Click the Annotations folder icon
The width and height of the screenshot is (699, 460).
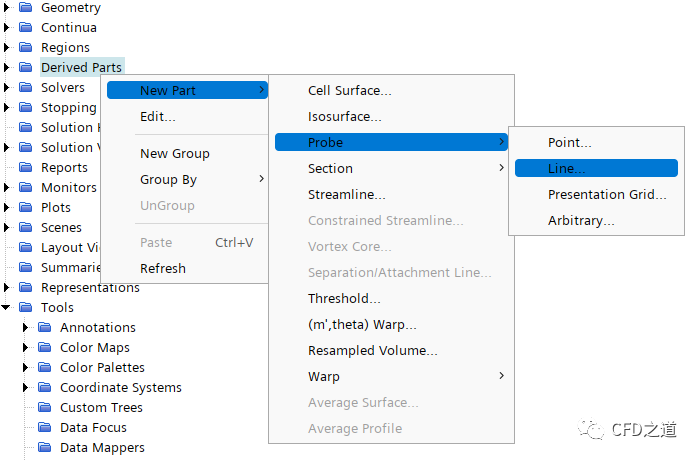[44, 328]
